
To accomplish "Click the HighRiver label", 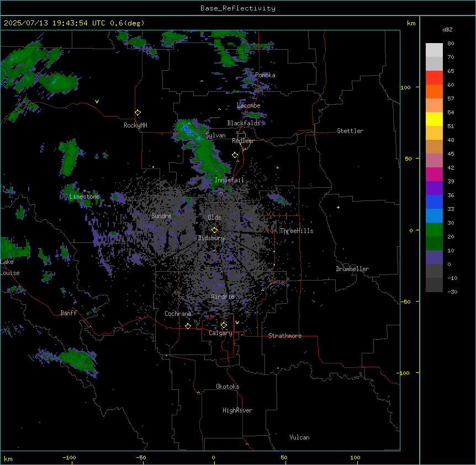I will tap(237, 410).
